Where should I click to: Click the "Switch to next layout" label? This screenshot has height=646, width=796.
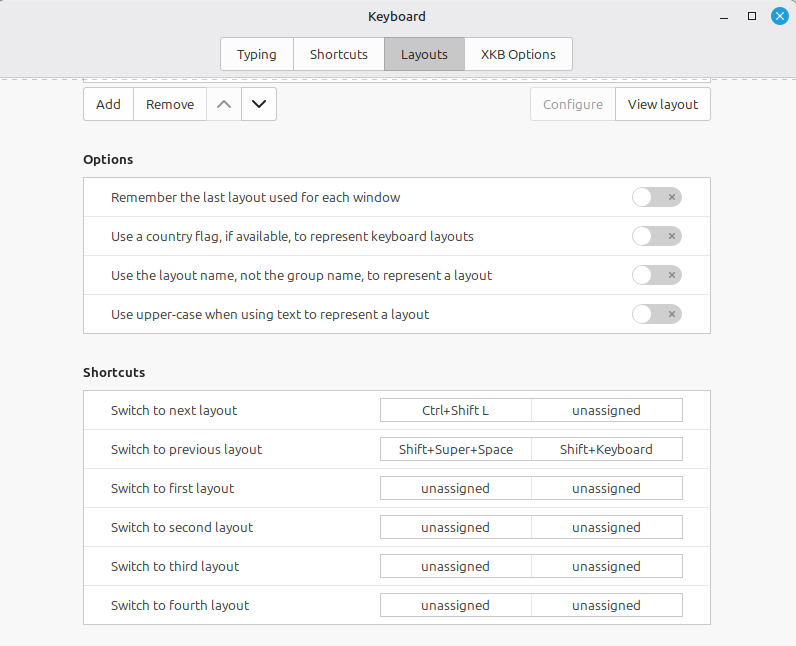click(174, 411)
